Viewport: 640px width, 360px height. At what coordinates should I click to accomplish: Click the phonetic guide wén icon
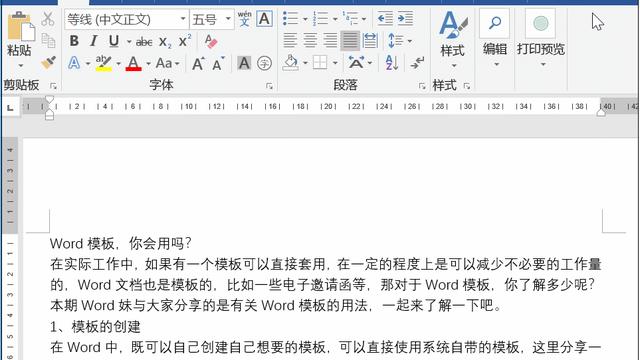[244, 19]
